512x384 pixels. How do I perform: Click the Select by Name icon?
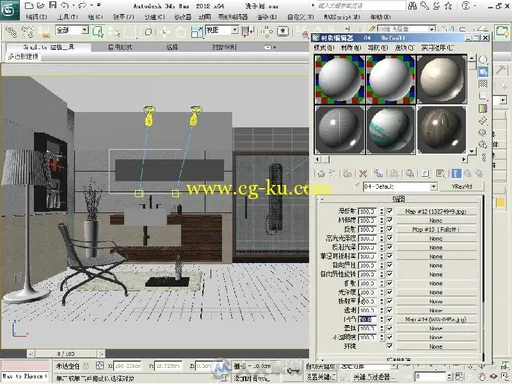click(114, 32)
